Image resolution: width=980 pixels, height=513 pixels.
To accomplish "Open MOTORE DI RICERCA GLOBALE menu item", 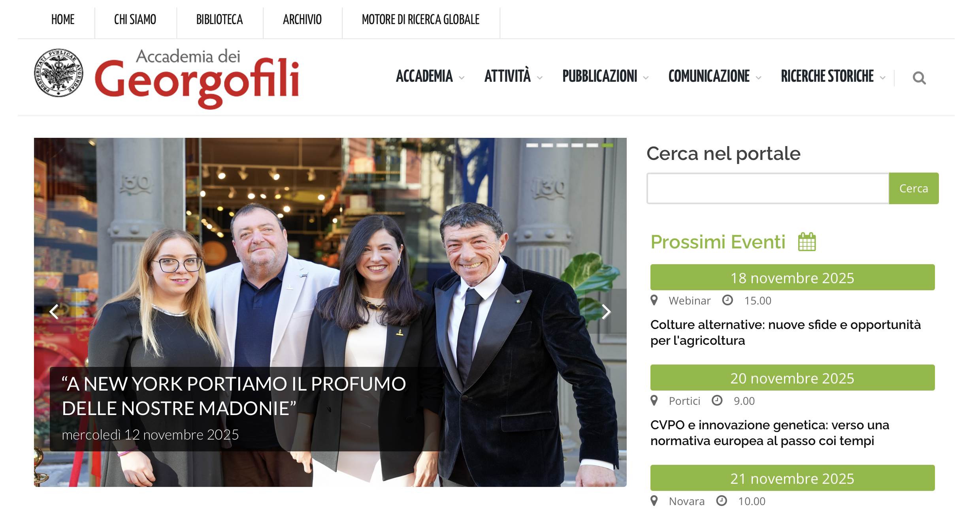I will click(420, 19).
